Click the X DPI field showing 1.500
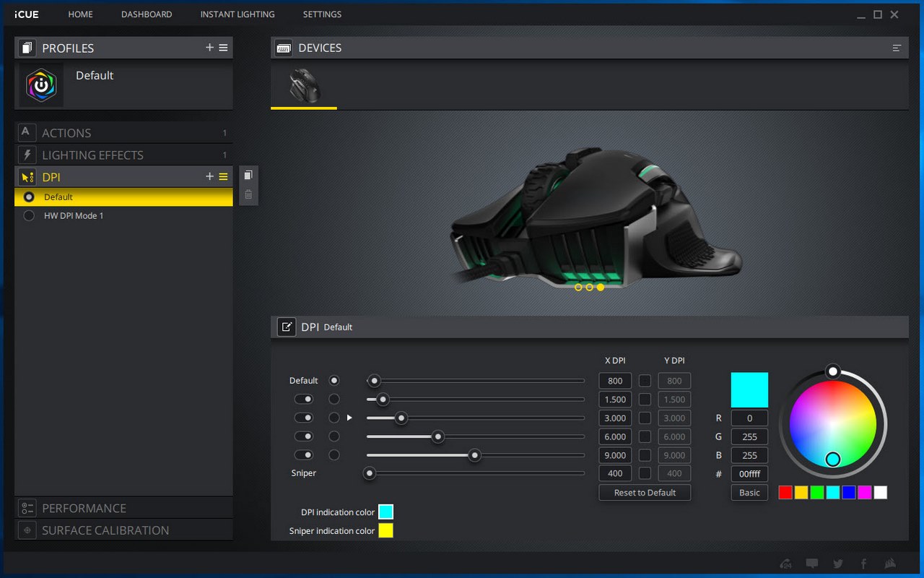 615,400
